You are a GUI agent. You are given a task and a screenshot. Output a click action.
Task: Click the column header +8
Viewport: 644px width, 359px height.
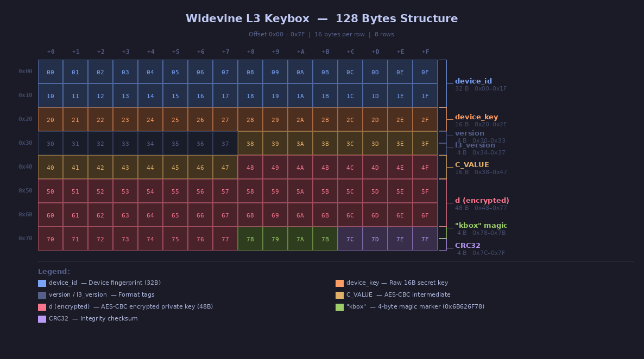tap(250, 52)
